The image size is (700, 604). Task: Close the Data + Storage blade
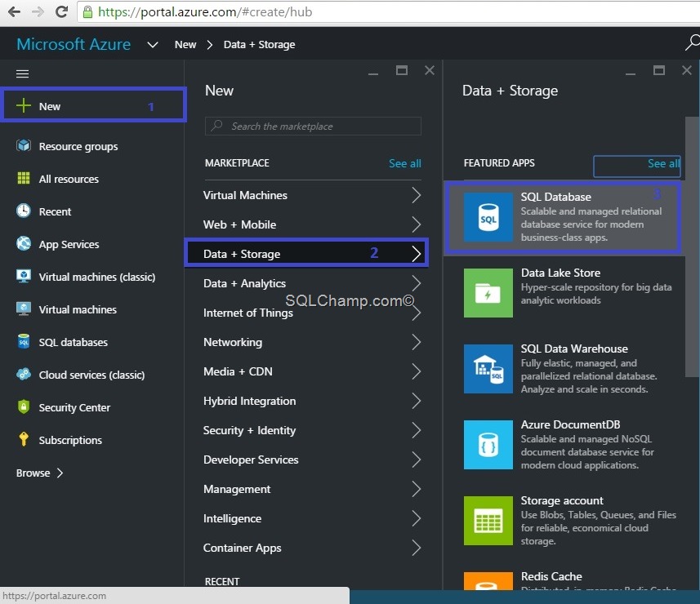(x=687, y=70)
